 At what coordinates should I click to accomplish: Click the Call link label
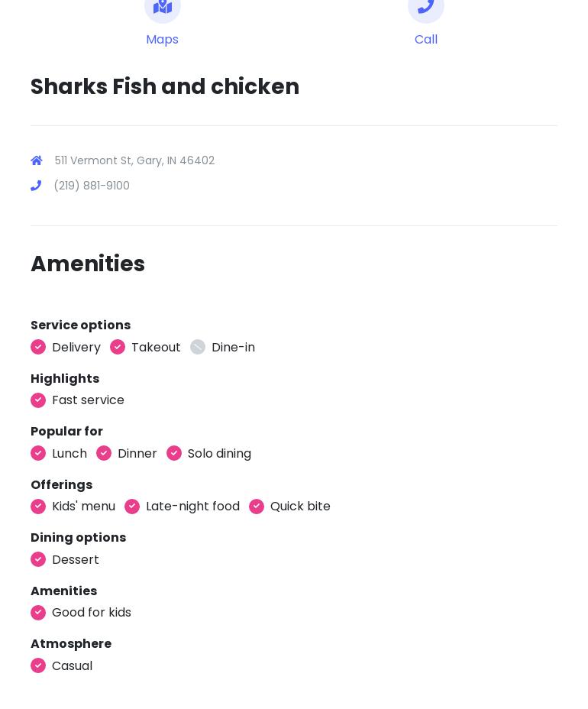(426, 40)
